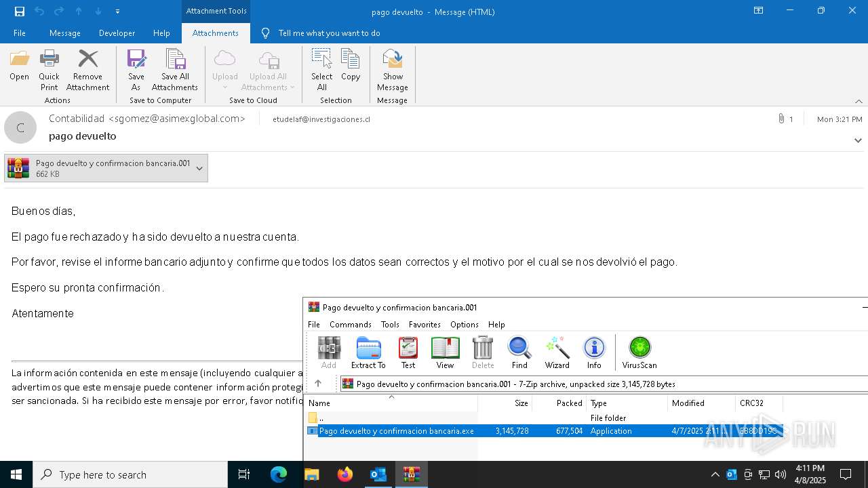Sort by the Modified column header
Screen dimensions: 868x488
[701, 403]
